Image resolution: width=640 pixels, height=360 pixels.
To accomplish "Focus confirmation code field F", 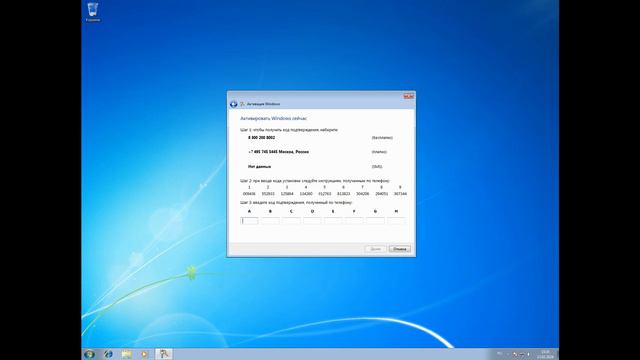I will pyautogui.click(x=354, y=221).
